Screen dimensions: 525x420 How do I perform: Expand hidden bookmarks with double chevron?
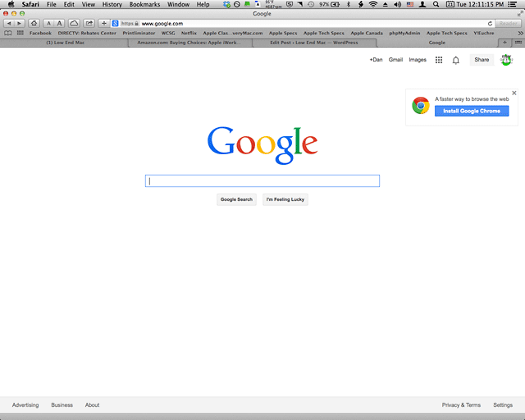click(520, 33)
